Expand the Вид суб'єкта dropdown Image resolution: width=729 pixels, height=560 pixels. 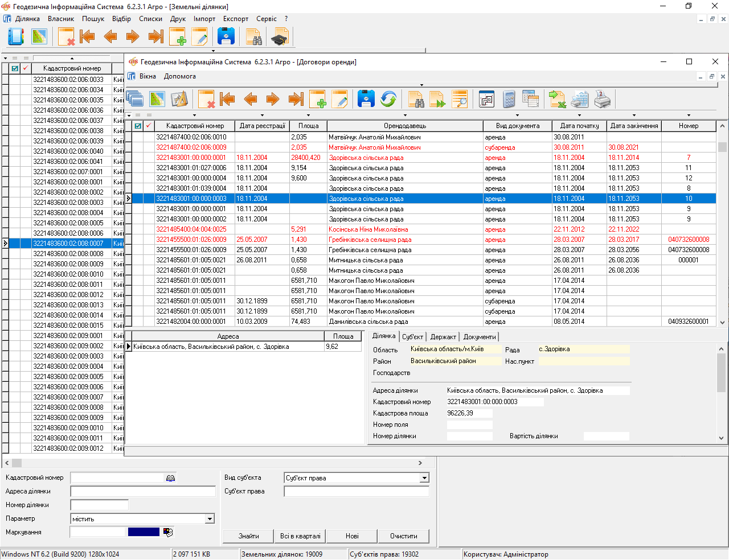pos(424,478)
